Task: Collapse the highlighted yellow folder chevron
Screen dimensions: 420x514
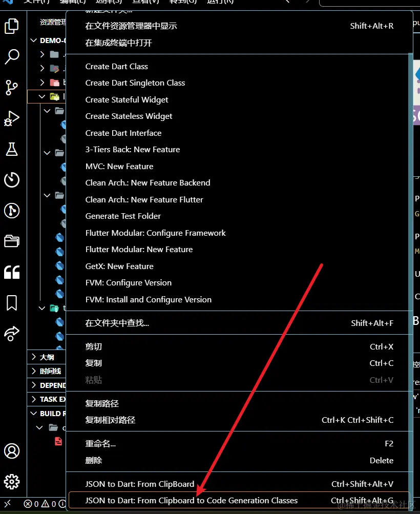Action: pyautogui.click(x=42, y=96)
